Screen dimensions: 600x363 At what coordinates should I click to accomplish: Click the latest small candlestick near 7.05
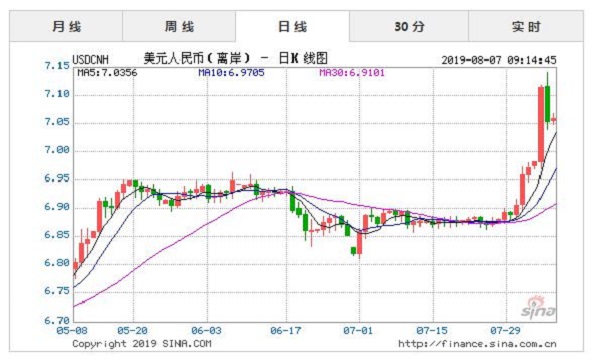tap(554, 120)
